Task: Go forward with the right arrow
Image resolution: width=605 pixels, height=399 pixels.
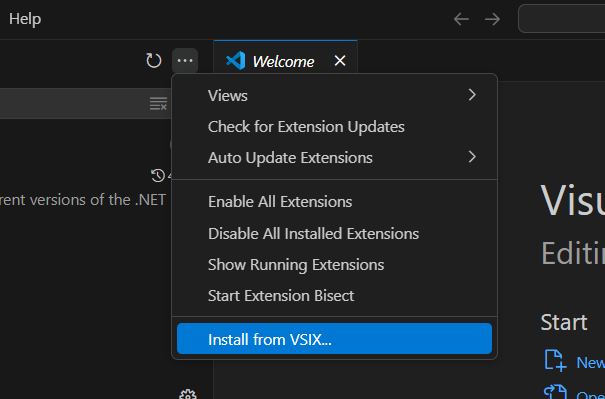Action: (492, 19)
